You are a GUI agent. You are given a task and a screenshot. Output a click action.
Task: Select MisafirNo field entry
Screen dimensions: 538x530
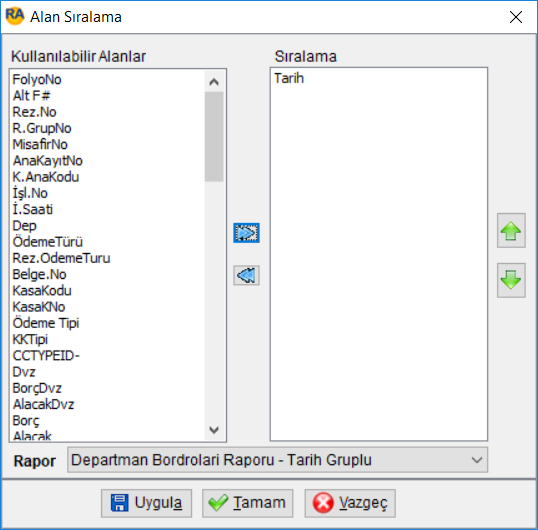pos(40,144)
